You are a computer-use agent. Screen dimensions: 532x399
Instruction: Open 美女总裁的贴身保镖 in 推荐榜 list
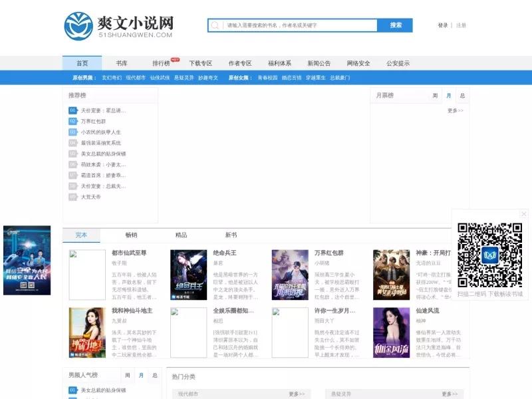pos(103,154)
